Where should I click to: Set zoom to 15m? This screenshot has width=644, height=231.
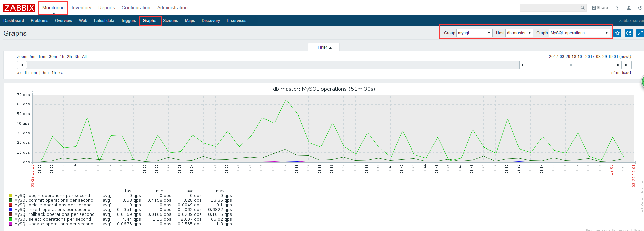(42, 57)
